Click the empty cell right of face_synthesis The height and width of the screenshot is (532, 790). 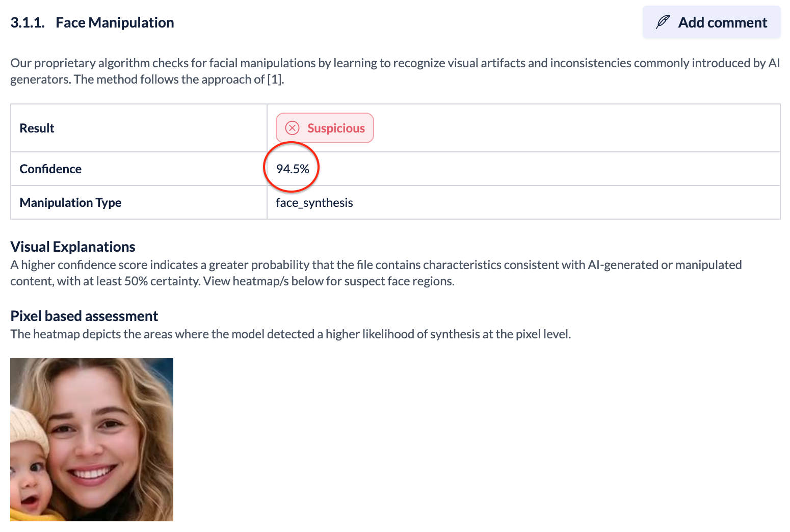[561, 203]
